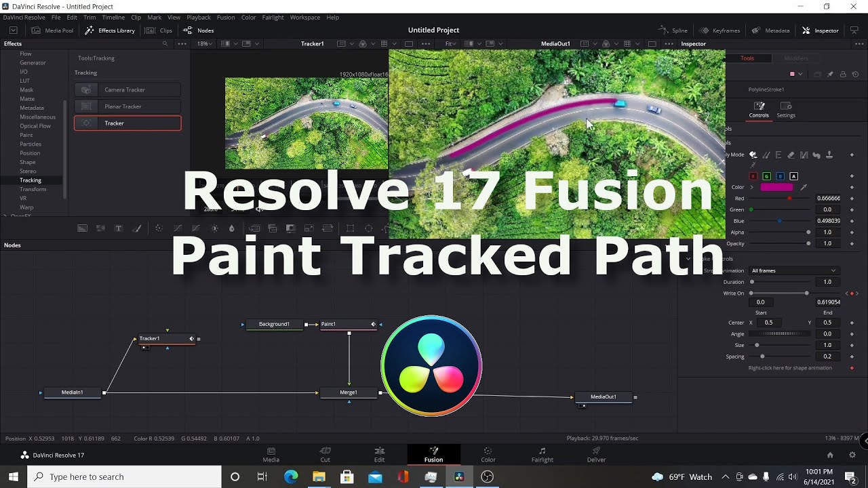The image size is (868, 488).
Task: Click the magenta Color swatch
Action: [x=776, y=187]
